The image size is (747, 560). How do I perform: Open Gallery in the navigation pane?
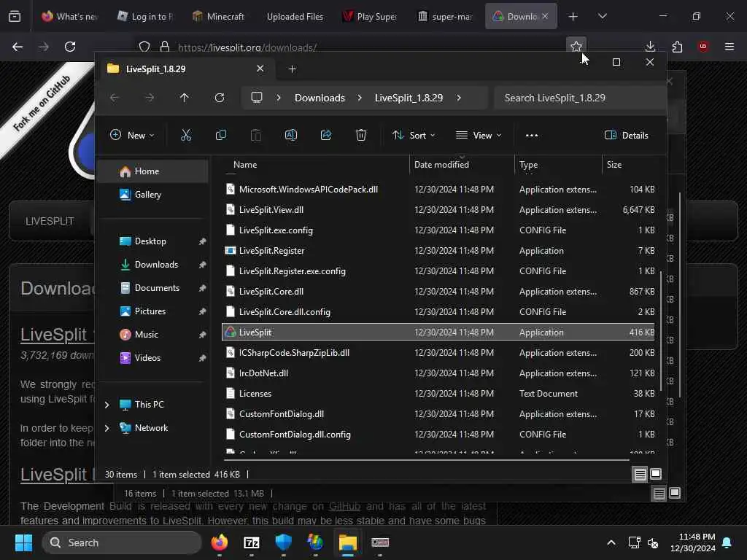152,195
